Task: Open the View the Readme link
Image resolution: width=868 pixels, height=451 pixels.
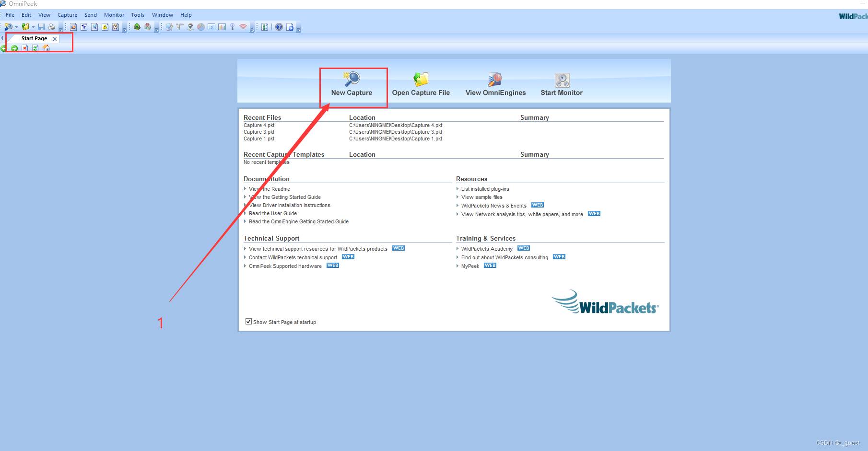Action: [270, 189]
